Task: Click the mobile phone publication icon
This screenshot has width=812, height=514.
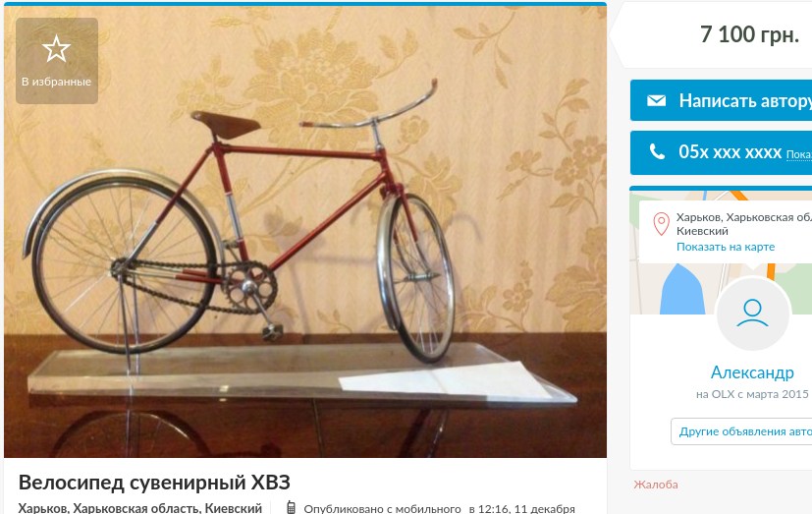Action: point(291,508)
